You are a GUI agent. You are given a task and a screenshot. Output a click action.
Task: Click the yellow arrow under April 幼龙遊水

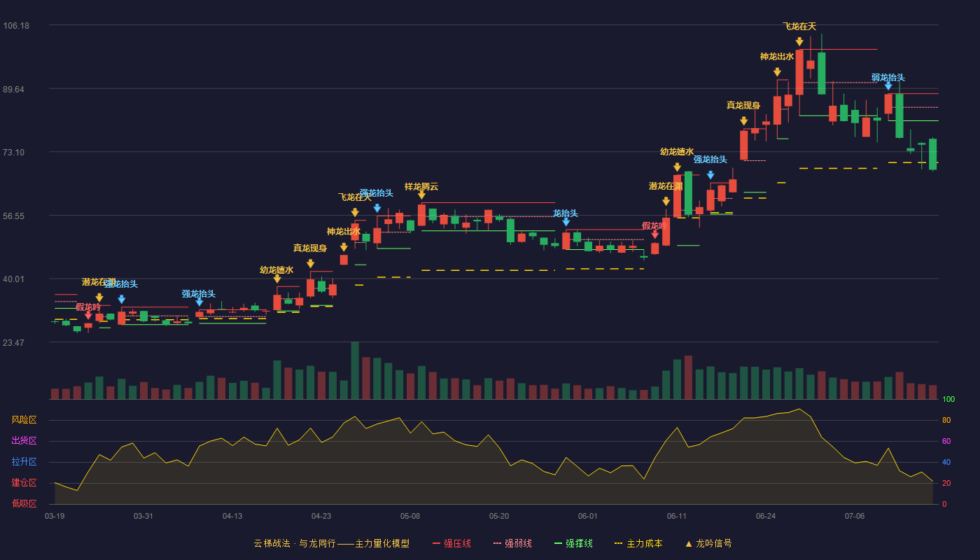tap(277, 279)
